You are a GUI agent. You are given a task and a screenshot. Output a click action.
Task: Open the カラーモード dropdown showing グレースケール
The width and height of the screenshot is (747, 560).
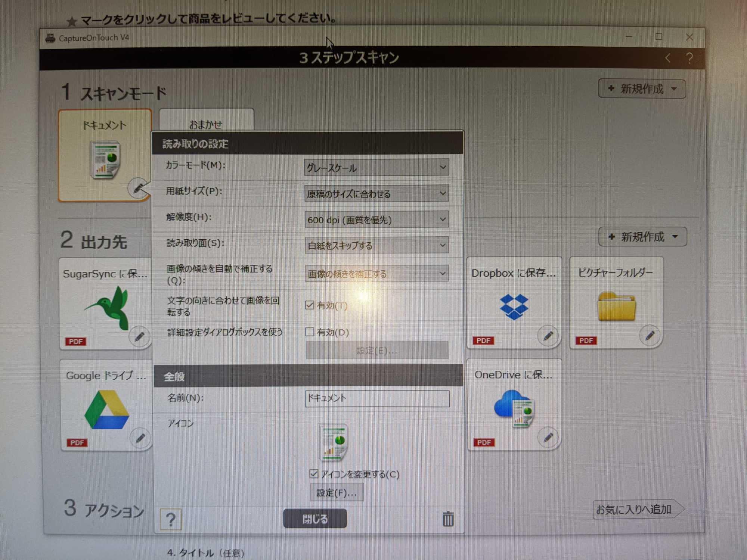(376, 168)
